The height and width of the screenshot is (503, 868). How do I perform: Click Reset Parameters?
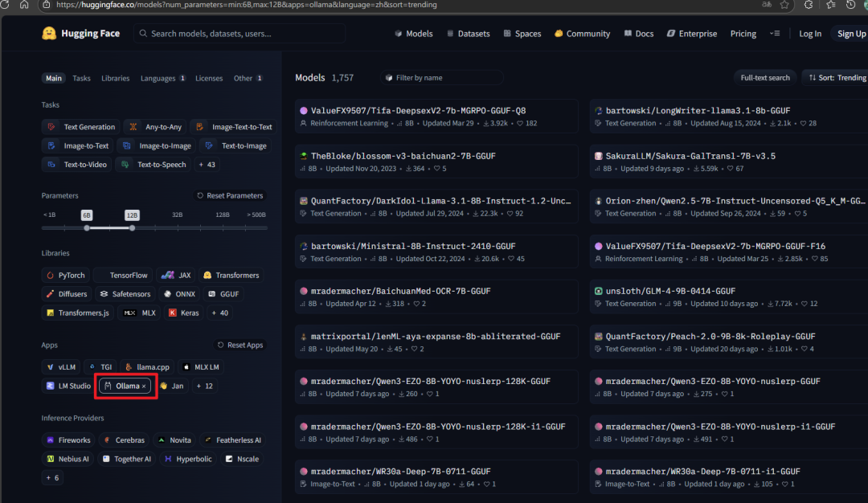pos(230,195)
